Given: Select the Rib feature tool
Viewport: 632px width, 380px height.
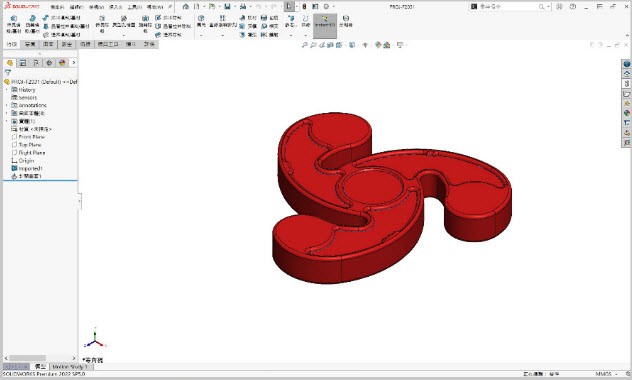Looking at the screenshot, I should tap(247, 18).
